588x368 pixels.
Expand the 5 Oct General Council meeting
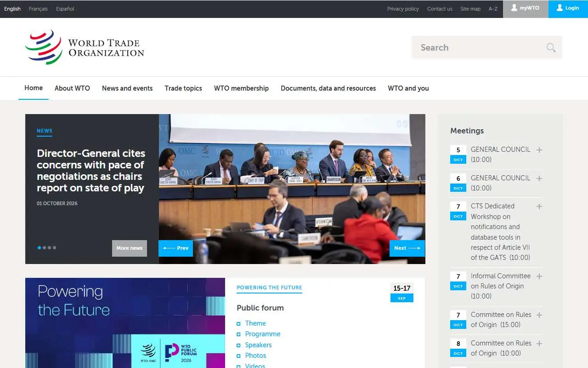click(539, 150)
